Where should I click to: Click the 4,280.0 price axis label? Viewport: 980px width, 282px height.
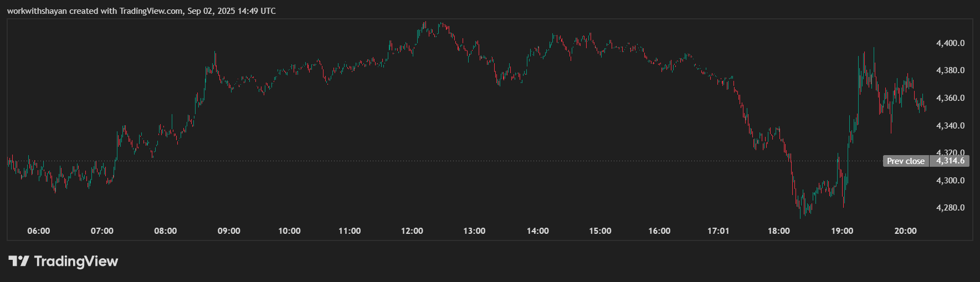tap(950, 208)
